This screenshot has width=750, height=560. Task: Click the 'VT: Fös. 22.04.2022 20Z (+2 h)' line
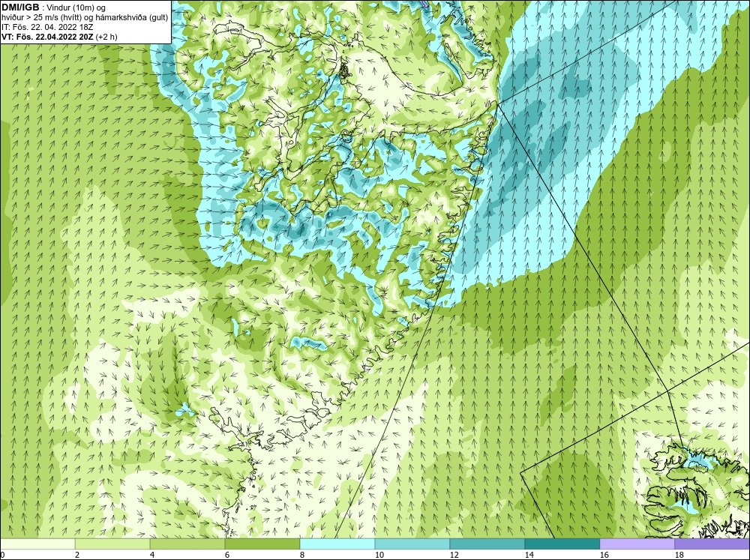(59, 37)
